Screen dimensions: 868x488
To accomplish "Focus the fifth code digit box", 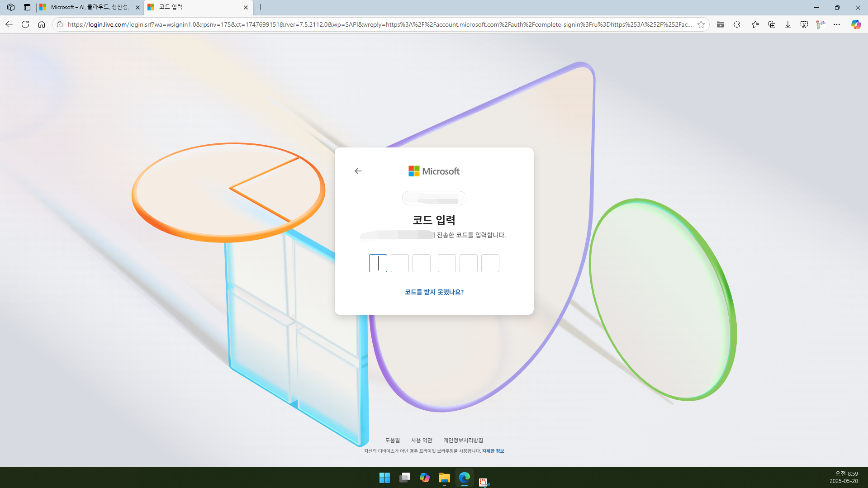I will point(469,263).
